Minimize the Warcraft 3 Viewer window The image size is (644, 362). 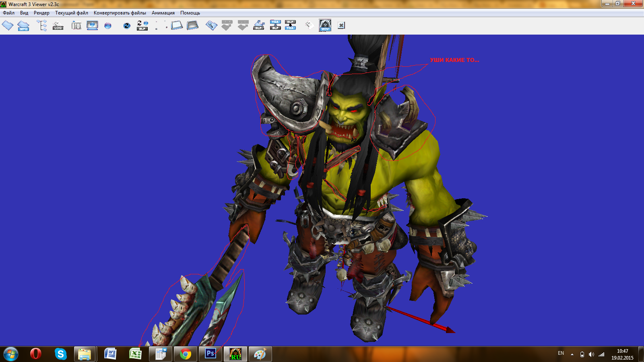click(x=608, y=4)
